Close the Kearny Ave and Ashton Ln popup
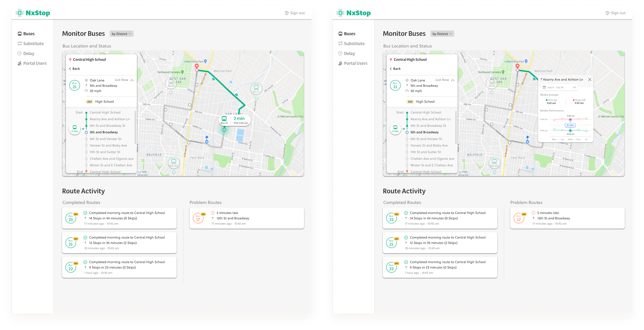The height and width of the screenshot is (330, 644). point(590,80)
